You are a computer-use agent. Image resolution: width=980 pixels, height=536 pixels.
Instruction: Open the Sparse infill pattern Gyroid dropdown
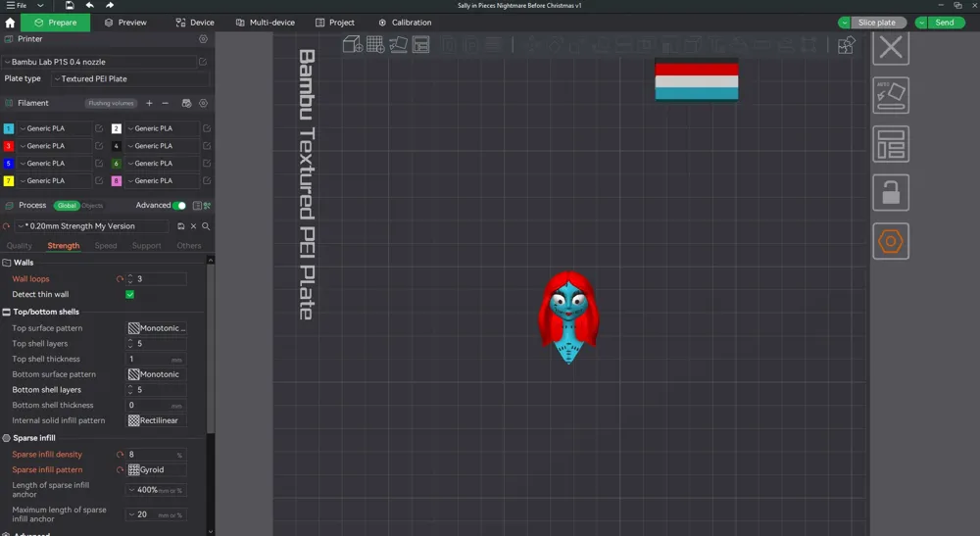(156, 469)
